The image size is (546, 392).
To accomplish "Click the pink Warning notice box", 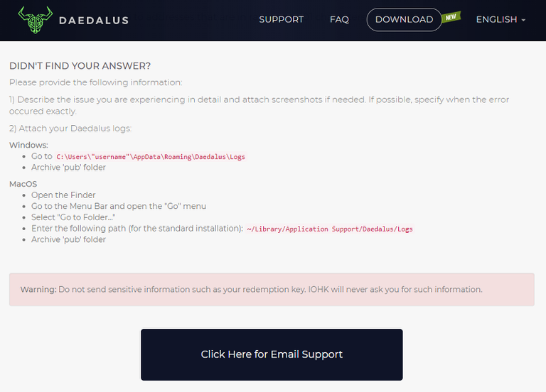I will point(272,290).
